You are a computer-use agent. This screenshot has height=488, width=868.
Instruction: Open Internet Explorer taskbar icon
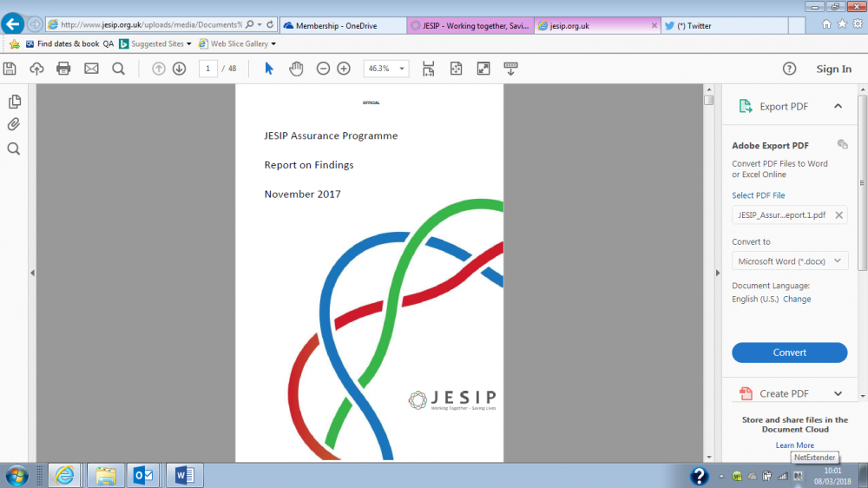[64, 475]
